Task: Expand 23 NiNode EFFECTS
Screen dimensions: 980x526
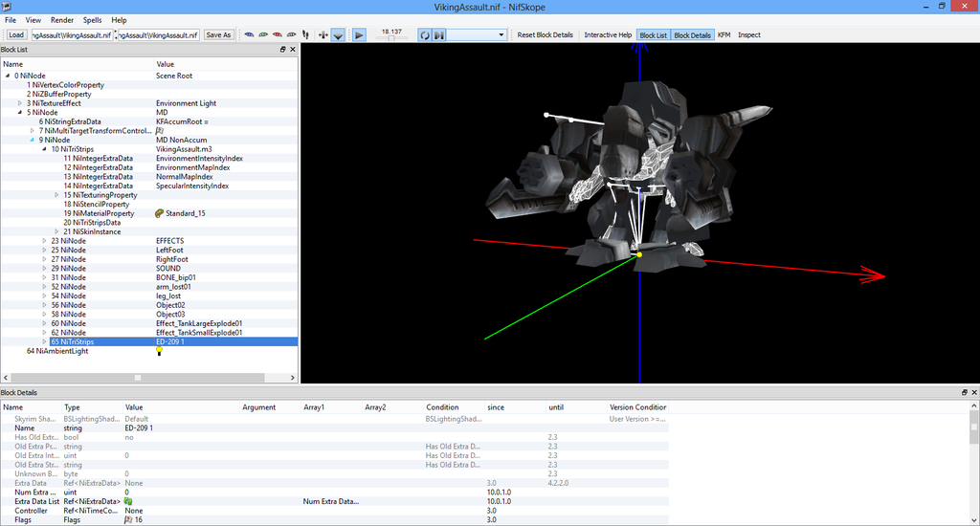Action: (x=44, y=240)
